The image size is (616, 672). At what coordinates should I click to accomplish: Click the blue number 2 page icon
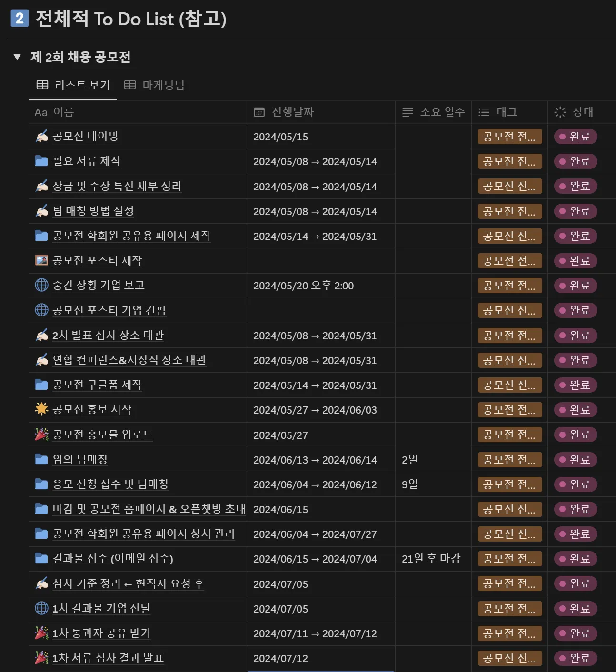(x=20, y=19)
